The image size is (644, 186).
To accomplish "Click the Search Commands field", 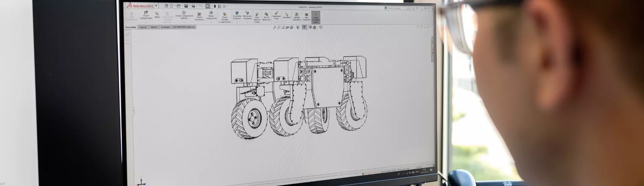I will click(398, 8).
